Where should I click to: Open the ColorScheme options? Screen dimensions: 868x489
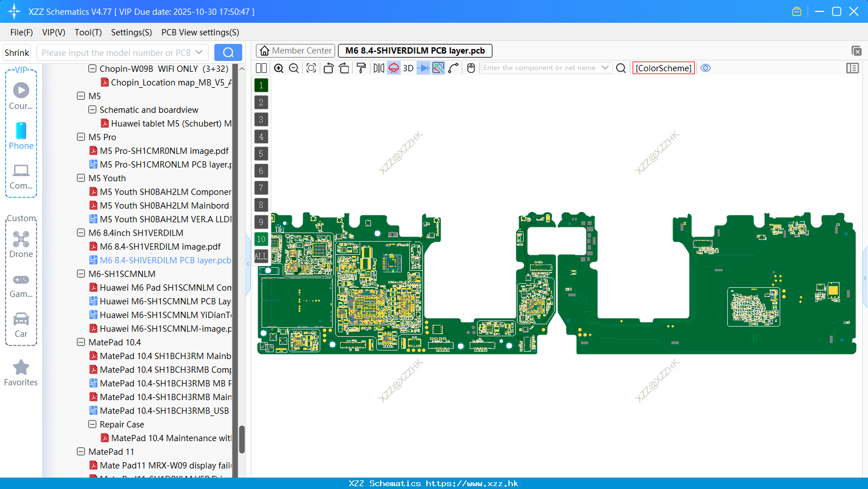(663, 68)
